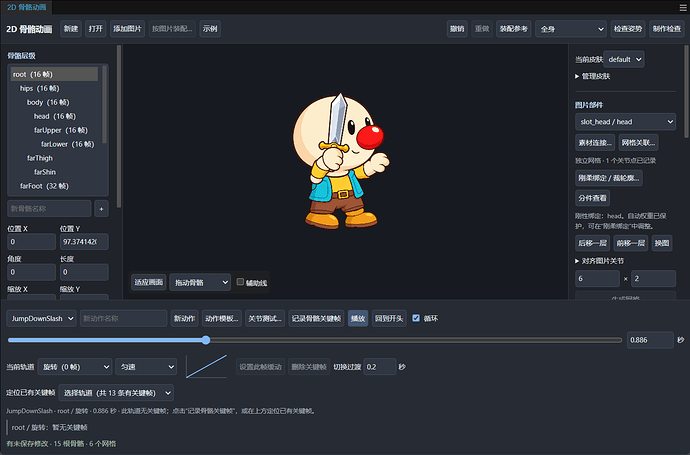690x455 pixels.
Task: Click the 新建 button
Action: [x=71, y=29]
